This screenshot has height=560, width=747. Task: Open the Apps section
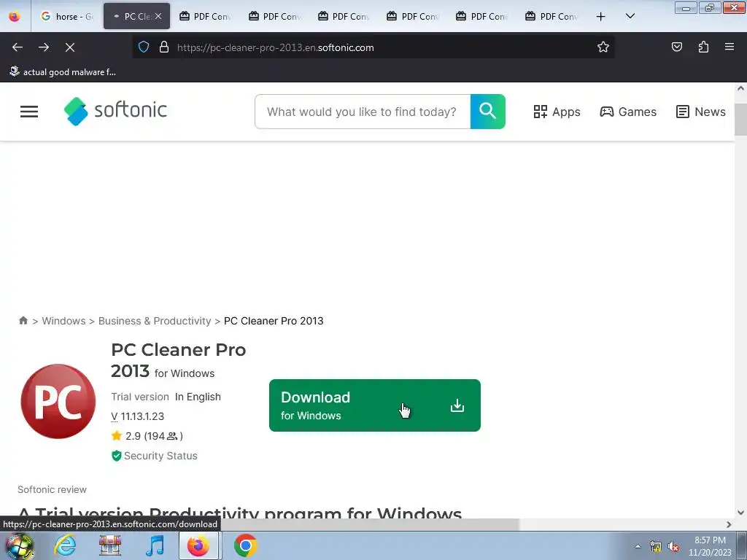point(557,112)
